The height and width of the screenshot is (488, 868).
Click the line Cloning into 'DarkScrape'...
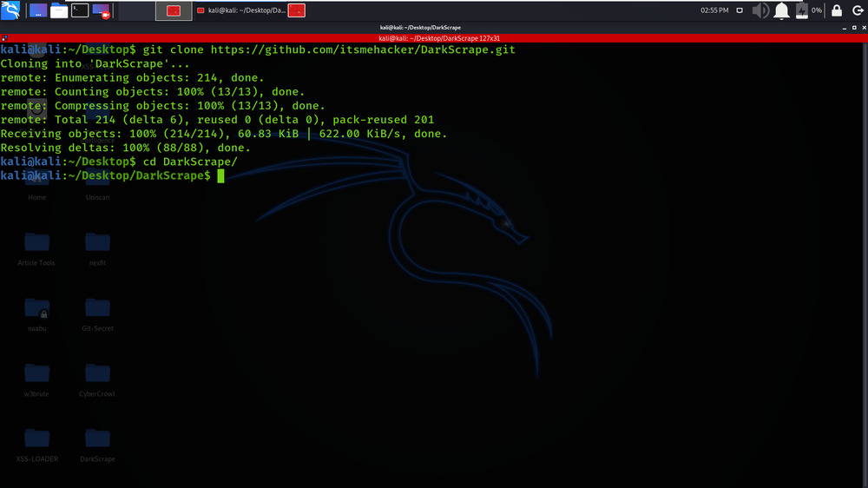(x=95, y=63)
